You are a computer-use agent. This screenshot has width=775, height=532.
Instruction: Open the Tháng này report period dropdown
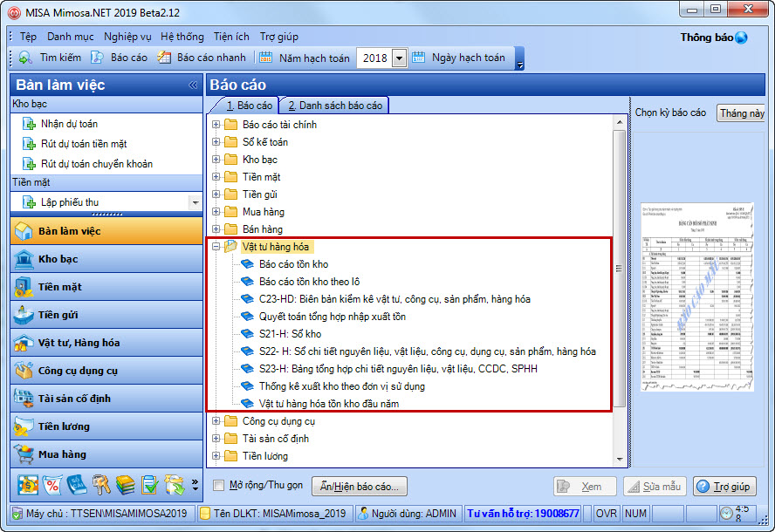741,113
